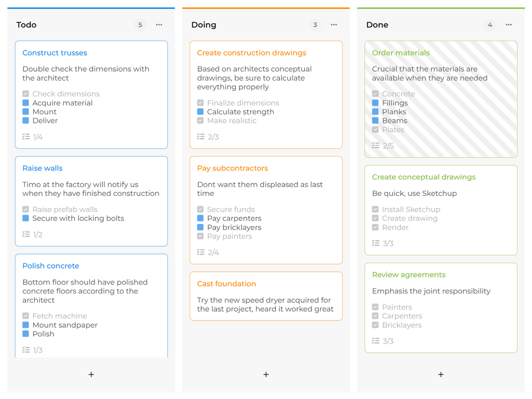Open the Review agreements card title

(x=408, y=275)
